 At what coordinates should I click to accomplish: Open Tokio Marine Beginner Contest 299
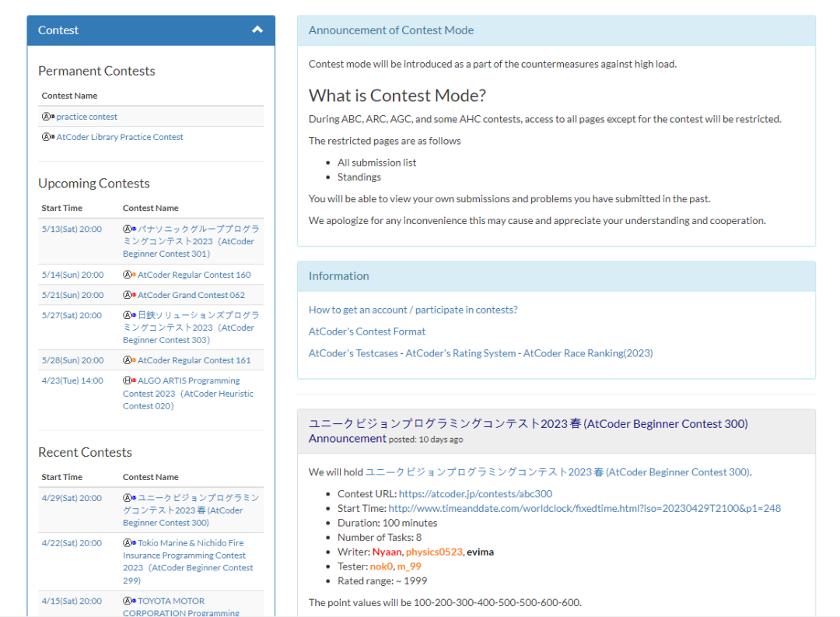[x=187, y=561]
